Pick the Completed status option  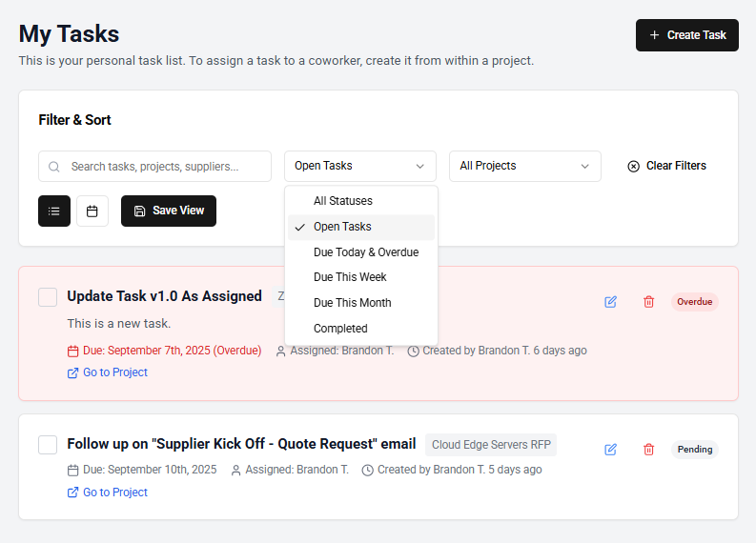click(340, 329)
